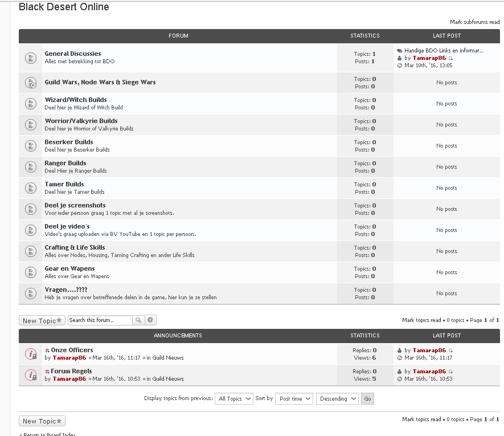Click upper Mark topics read link

[421, 320]
